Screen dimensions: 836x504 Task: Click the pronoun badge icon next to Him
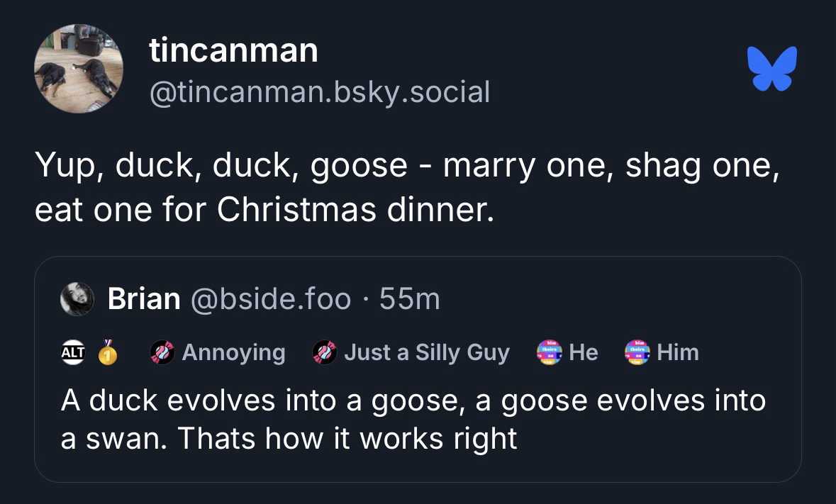pyautogui.click(x=637, y=352)
